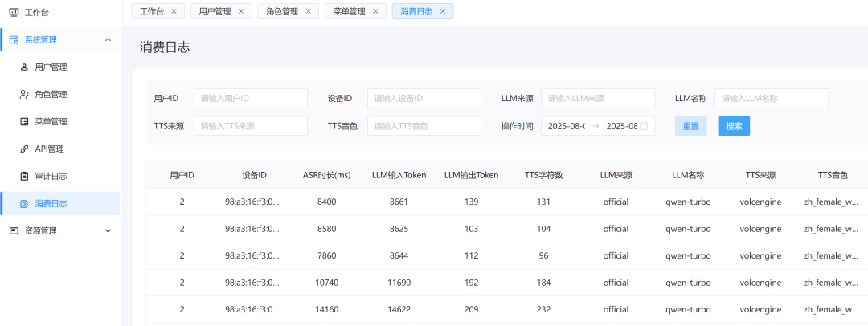Screen dimensions: 868x326
Task: Click the API管理 icon in sidebar
Action: pos(24,149)
